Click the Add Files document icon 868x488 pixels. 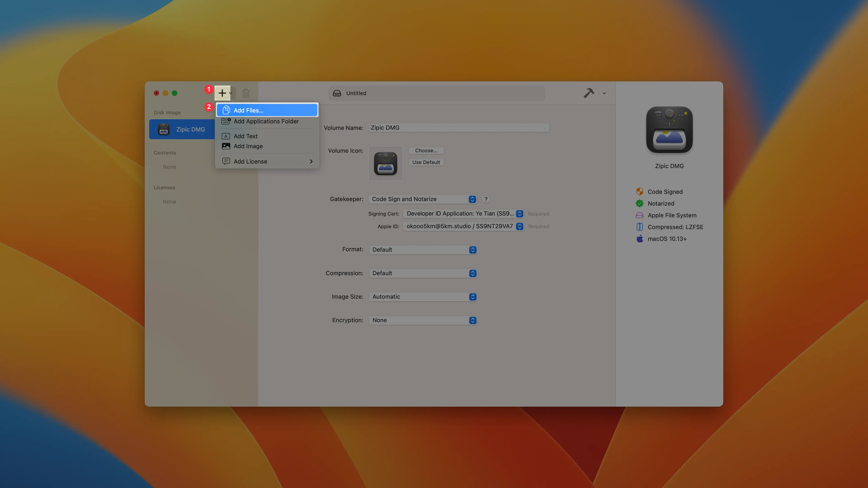(226, 110)
